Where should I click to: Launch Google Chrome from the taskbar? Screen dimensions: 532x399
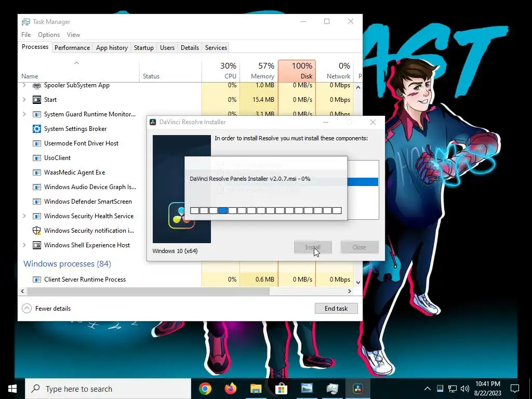205,389
